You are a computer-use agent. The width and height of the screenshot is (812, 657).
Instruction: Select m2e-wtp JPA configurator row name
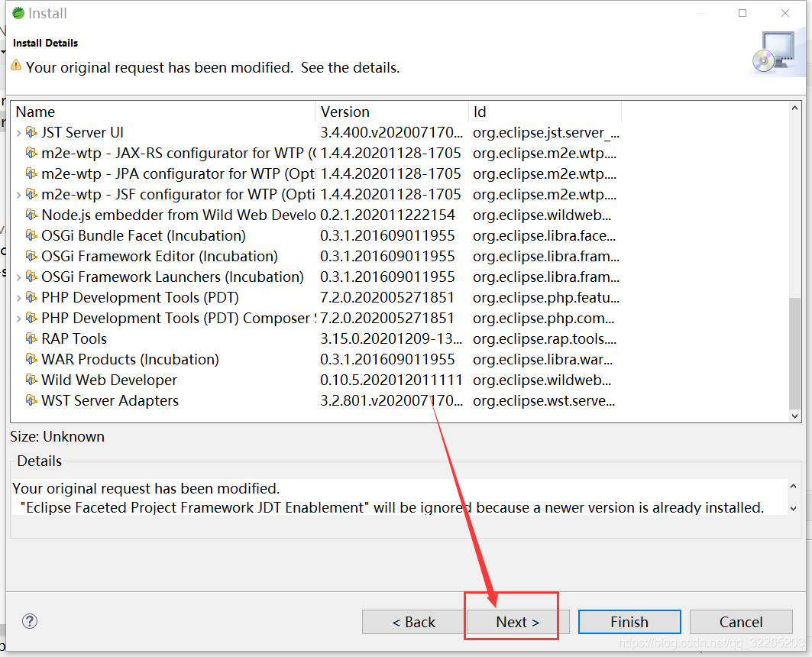tap(178, 173)
